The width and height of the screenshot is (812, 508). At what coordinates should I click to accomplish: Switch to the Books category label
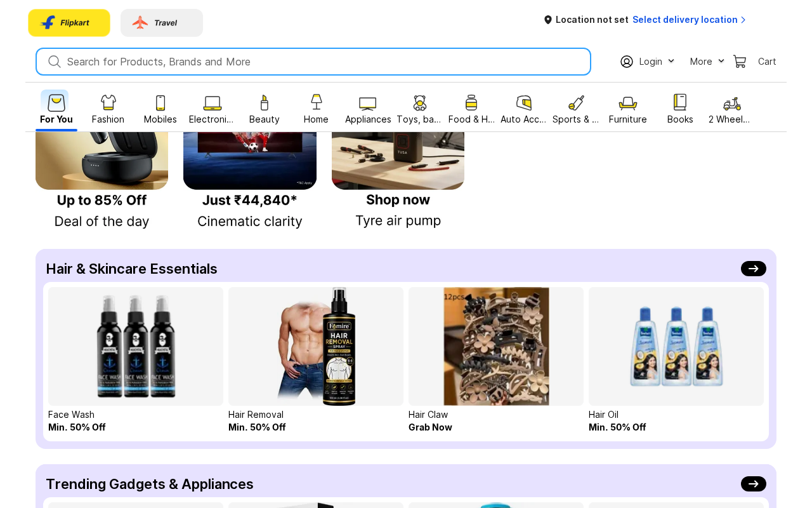680,119
